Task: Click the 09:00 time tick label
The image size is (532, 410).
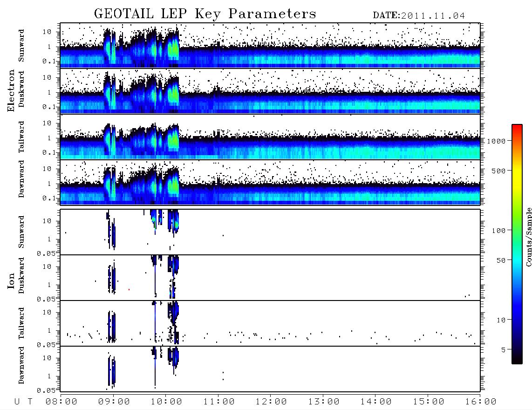Action: pos(114,402)
